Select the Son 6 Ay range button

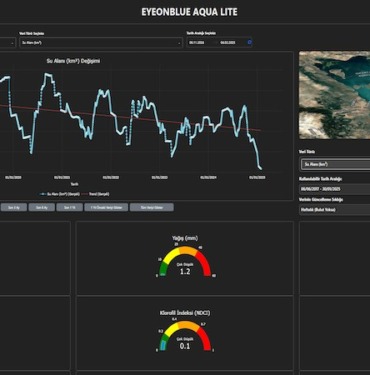42,207
